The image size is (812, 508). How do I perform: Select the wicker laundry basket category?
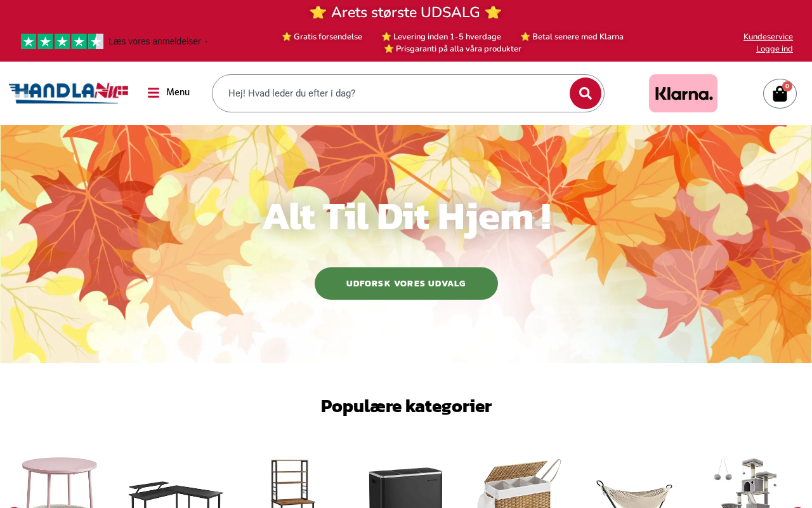(x=520, y=483)
